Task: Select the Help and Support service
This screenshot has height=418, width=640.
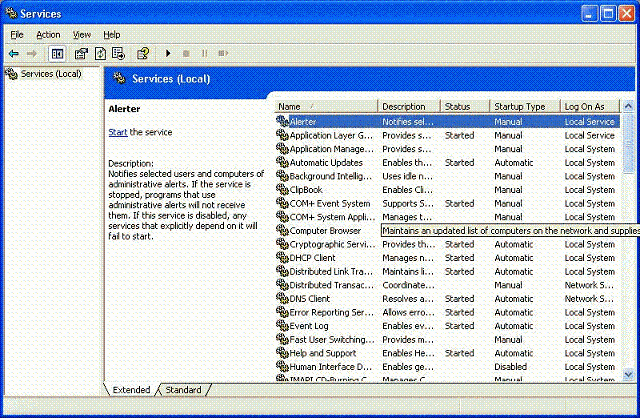Action: click(447, 353)
